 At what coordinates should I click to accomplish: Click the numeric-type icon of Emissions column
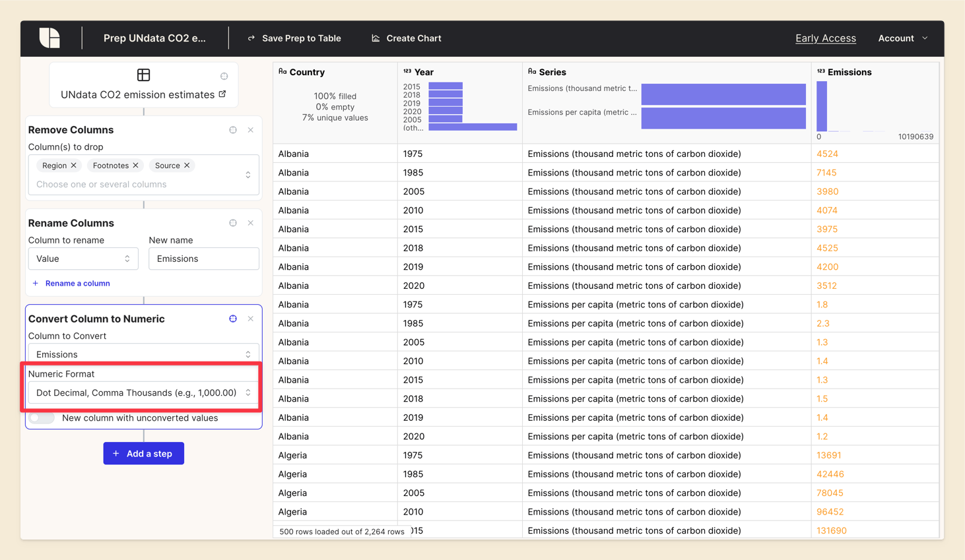(x=821, y=71)
